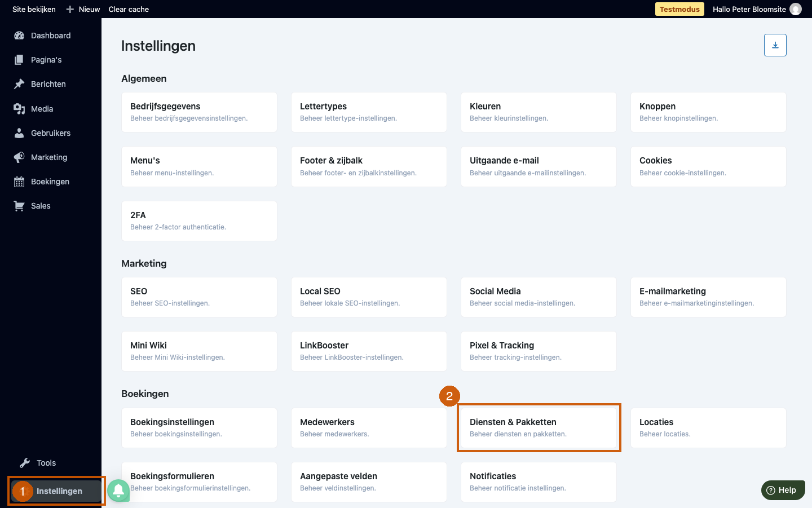Viewport: 812px width, 508px height.
Task: Click the Sales label in sidebar
Action: point(41,206)
